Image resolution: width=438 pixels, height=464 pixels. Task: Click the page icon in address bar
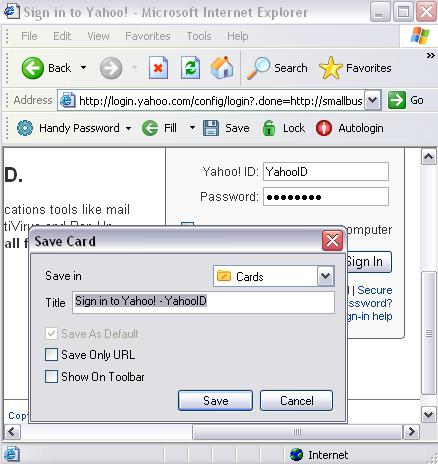(x=68, y=100)
